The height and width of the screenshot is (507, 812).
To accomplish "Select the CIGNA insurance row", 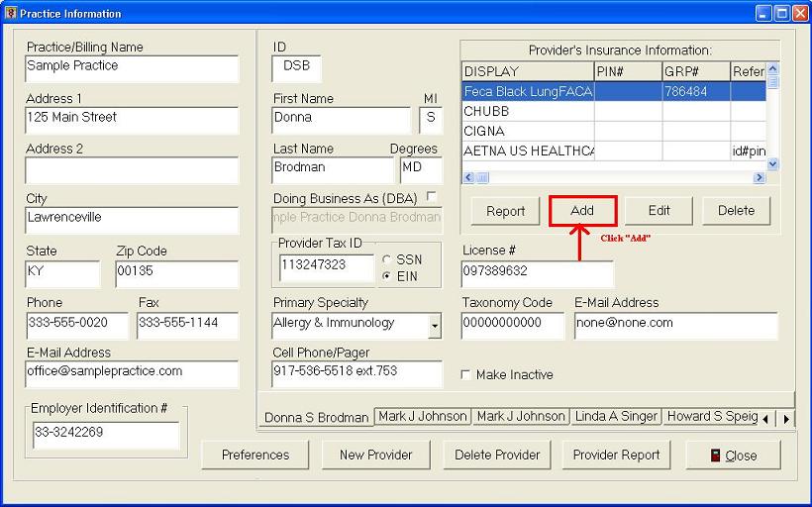I will 527,131.
